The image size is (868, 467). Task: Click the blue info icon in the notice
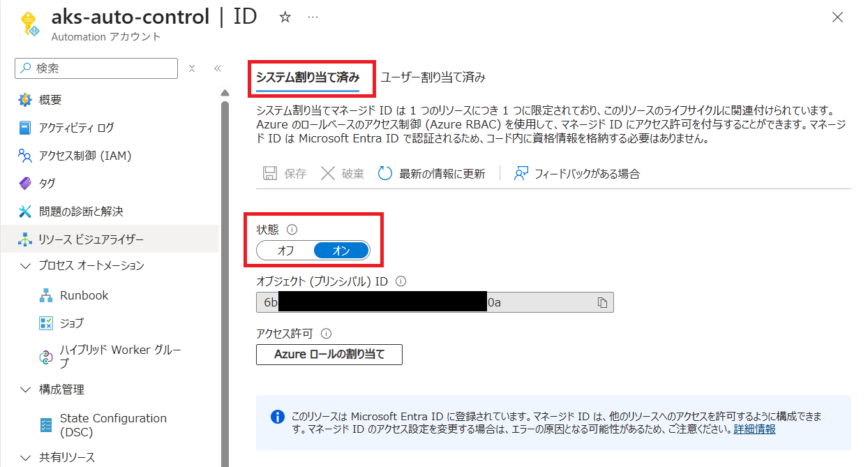(277, 417)
